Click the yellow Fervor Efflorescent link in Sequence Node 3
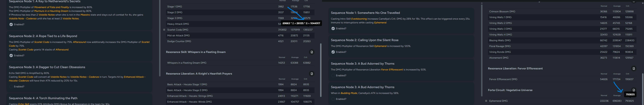644x105 pixels. pos(392,70)
